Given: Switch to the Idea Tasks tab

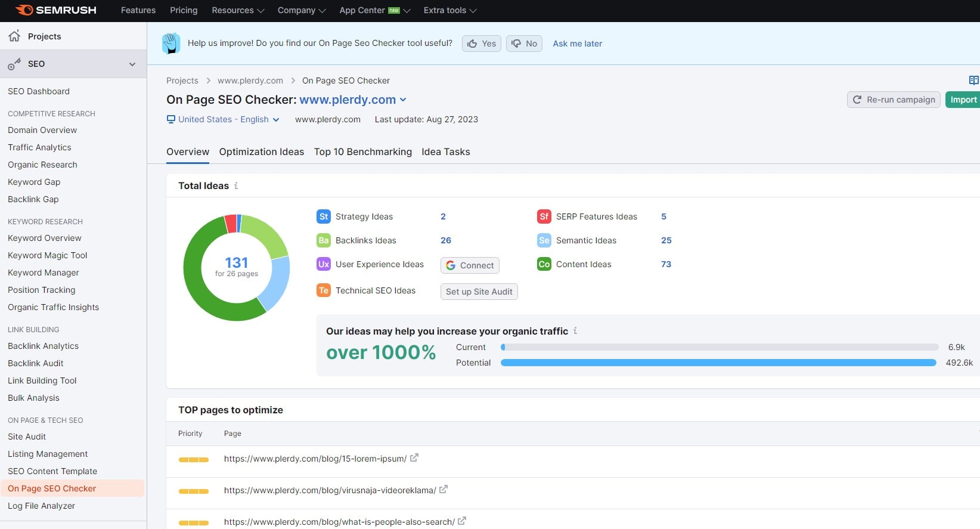Looking at the screenshot, I should point(446,151).
